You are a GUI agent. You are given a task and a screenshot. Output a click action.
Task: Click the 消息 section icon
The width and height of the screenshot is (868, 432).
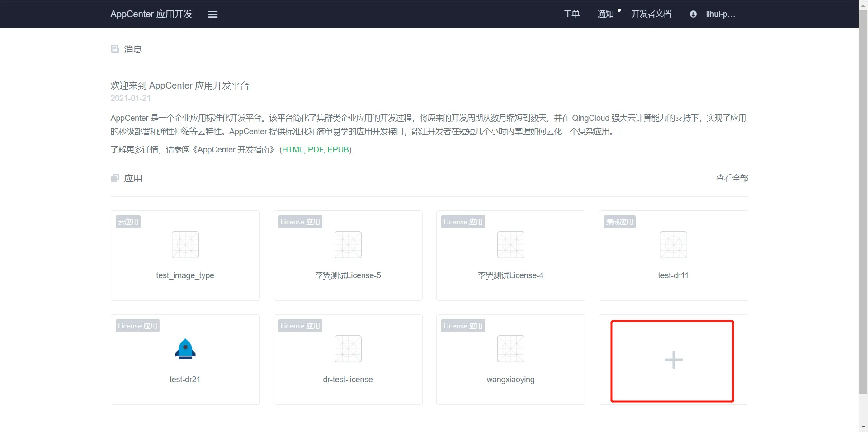point(115,49)
